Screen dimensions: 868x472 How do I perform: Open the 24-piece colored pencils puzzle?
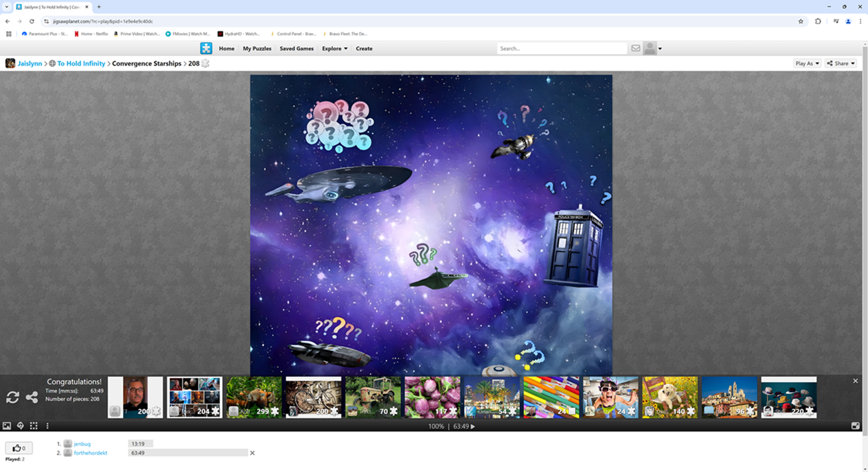[551, 397]
